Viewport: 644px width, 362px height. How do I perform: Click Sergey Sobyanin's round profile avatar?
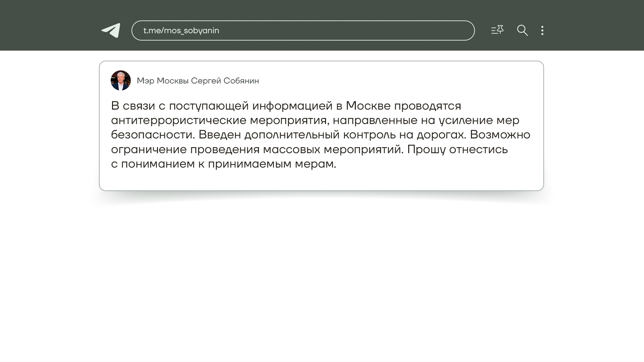point(121,80)
